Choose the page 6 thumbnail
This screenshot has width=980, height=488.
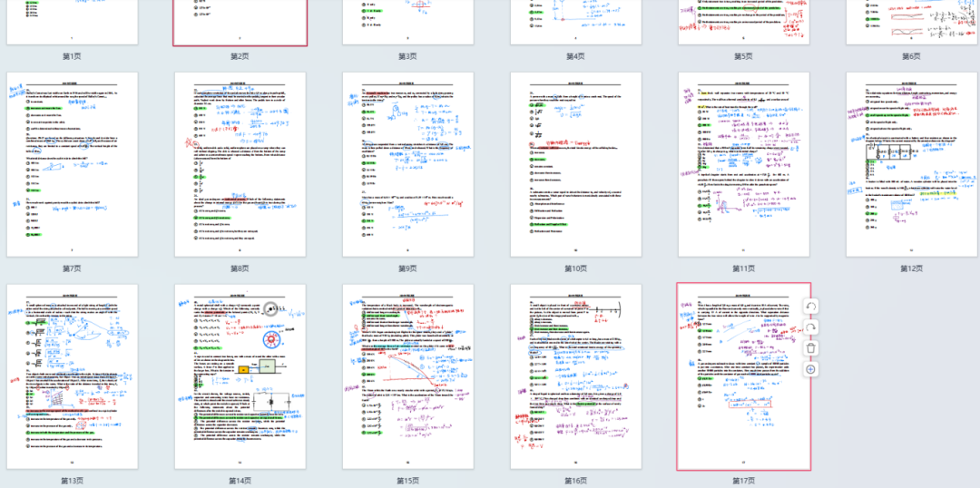pos(911,22)
